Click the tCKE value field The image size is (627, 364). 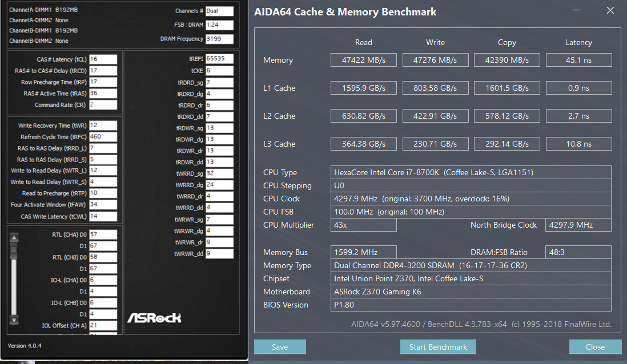click(219, 71)
